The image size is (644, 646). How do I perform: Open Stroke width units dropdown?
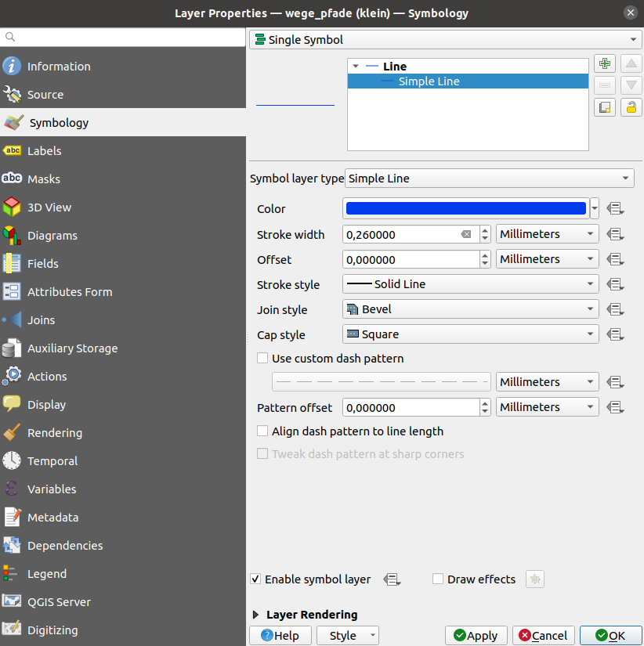547,234
